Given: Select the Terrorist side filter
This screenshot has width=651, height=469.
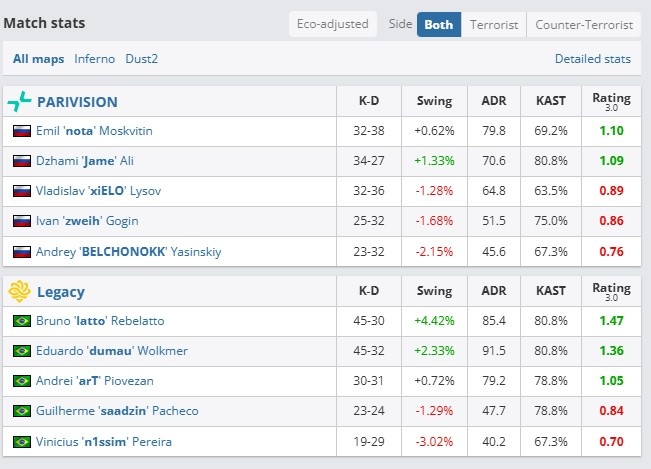Looking at the screenshot, I should 494,25.
